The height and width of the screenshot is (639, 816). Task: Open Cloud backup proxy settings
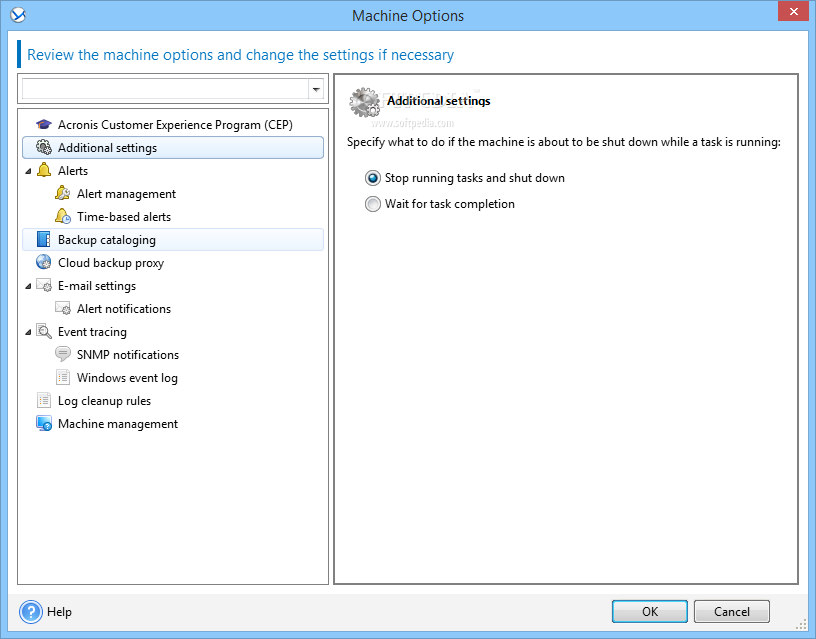click(x=110, y=263)
